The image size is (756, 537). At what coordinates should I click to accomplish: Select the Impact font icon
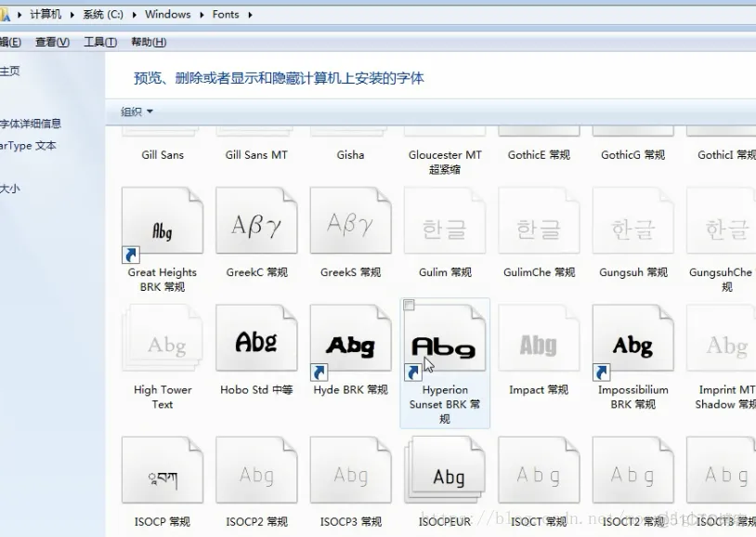point(539,338)
